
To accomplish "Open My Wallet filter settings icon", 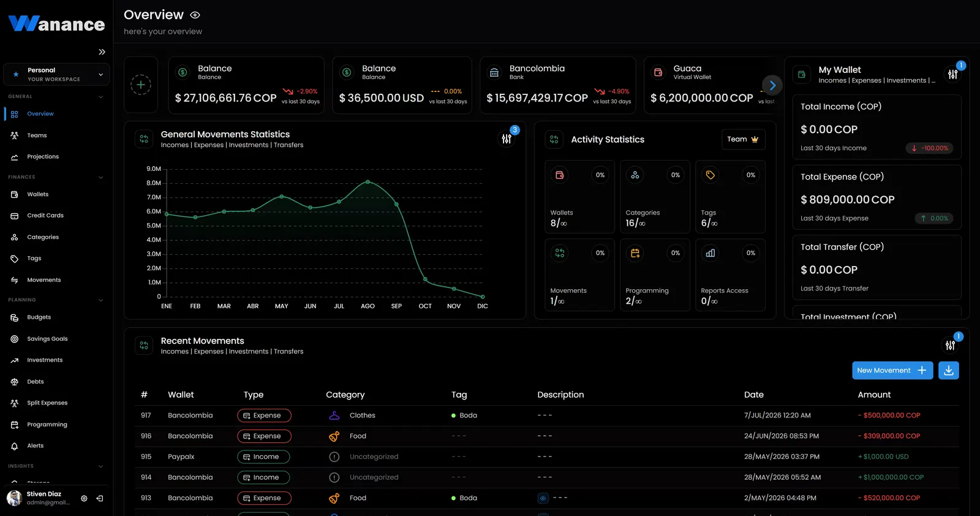I will (953, 74).
